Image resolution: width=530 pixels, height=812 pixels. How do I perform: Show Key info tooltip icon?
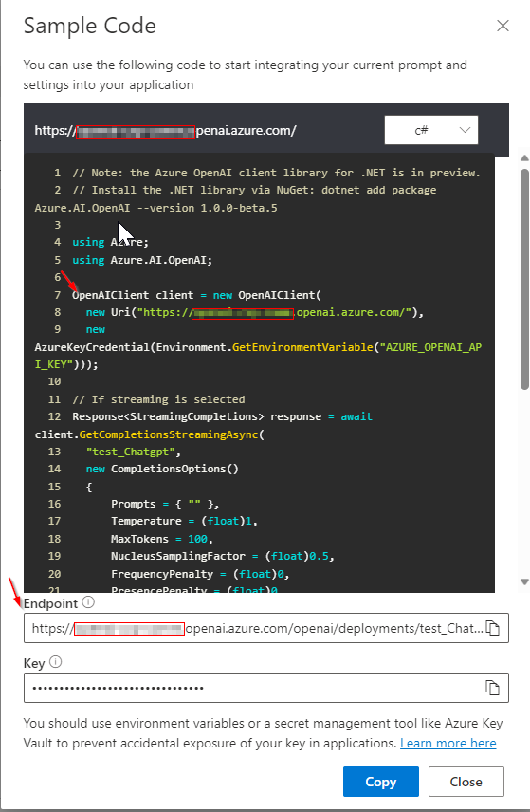point(55,662)
